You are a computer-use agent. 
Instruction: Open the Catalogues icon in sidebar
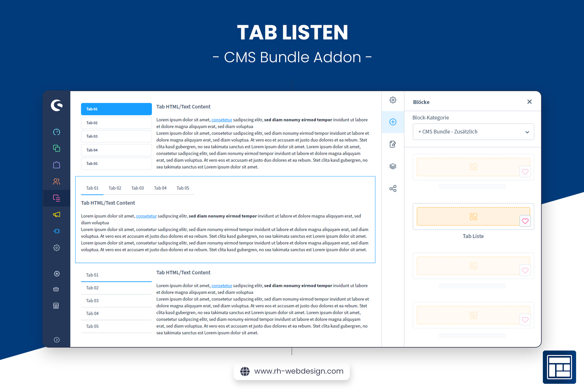click(x=57, y=148)
